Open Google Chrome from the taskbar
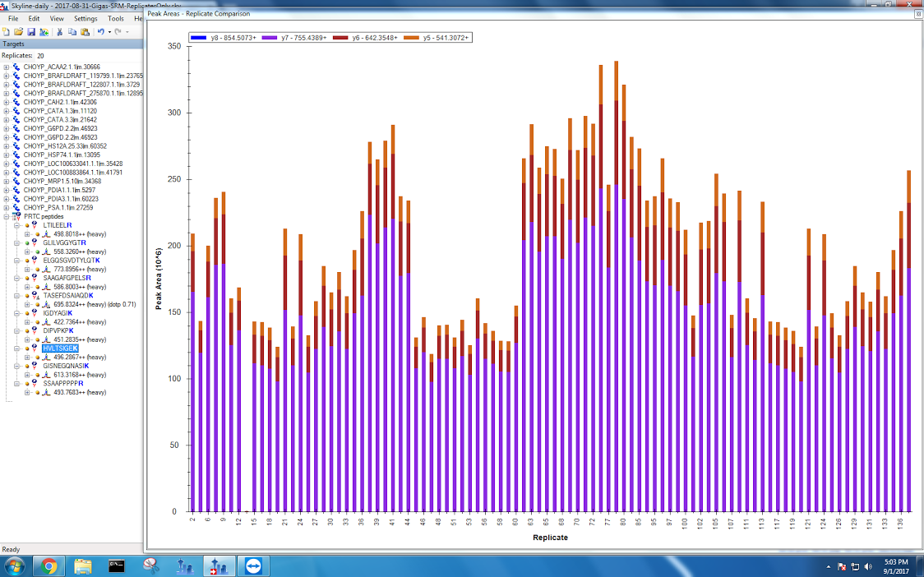Image resolution: width=924 pixels, height=577 pixels. pyautogui.click(x=49, y=565)
